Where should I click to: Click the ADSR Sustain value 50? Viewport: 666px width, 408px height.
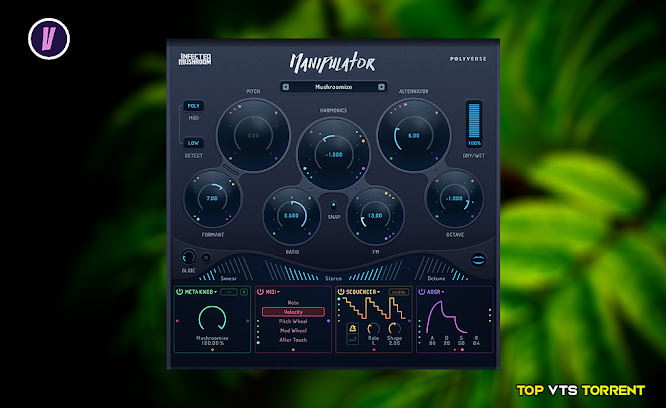[461, 343]
